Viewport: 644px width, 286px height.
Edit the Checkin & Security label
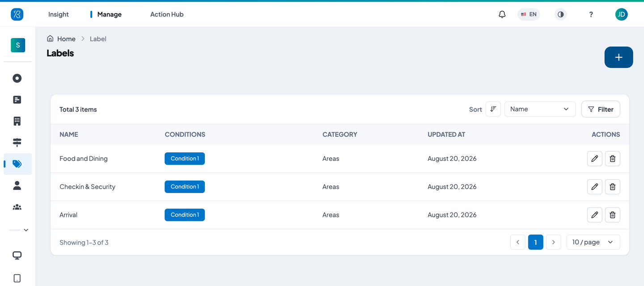594,187
